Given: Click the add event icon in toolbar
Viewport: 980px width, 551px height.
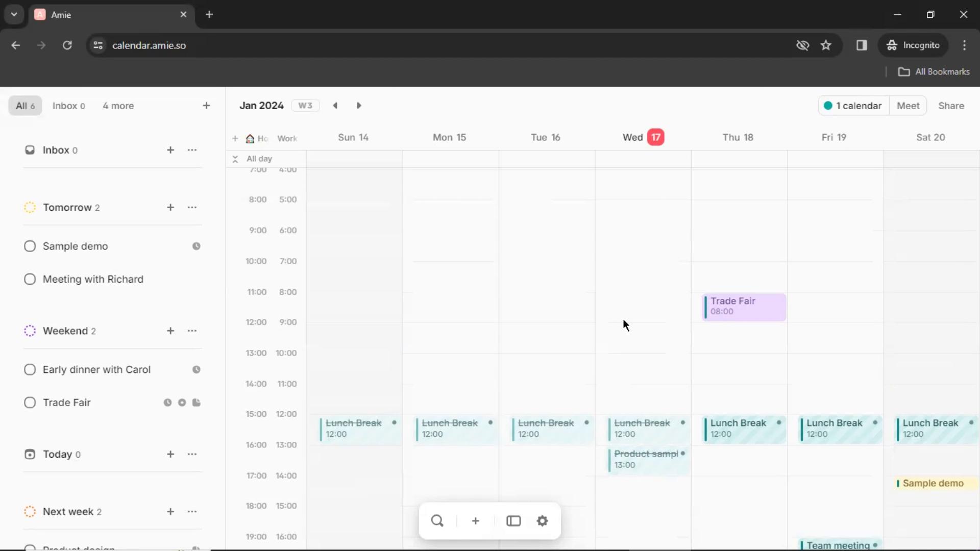Looking at the screenshot, I should (475, 521).
